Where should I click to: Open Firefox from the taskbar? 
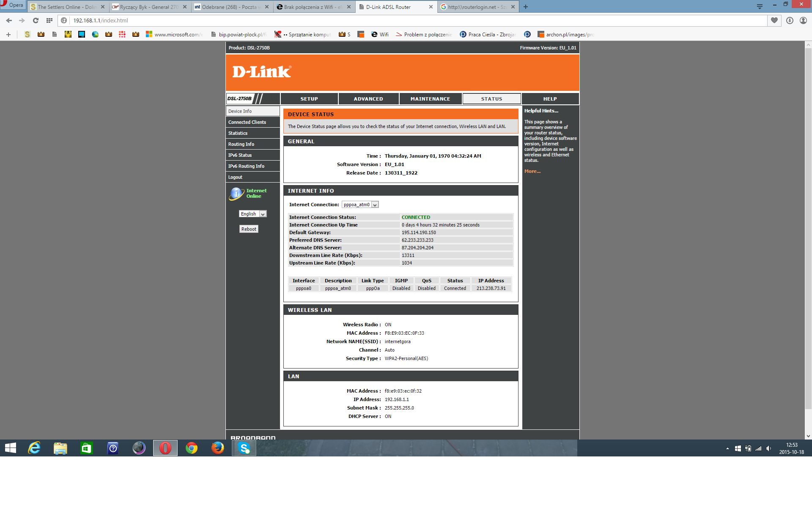coord(218,448)
